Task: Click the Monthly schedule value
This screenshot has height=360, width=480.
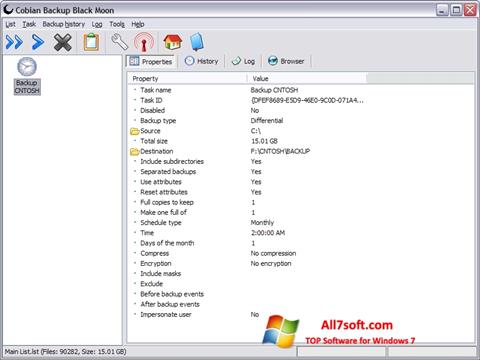Action: tap(262, 223)
